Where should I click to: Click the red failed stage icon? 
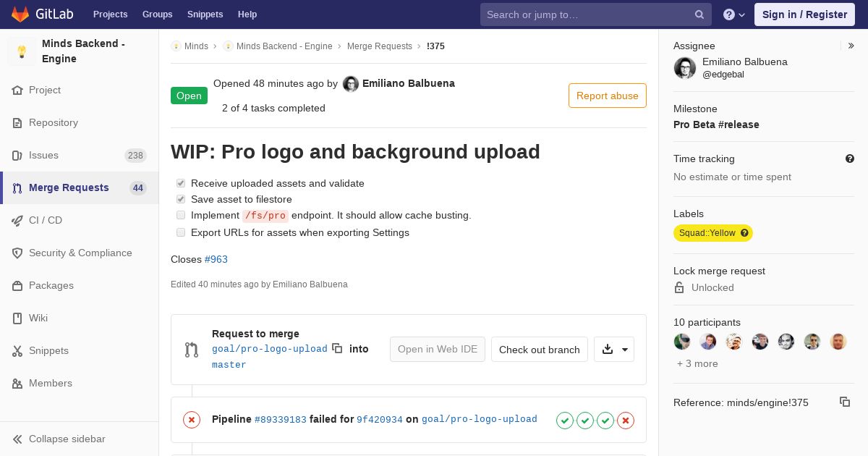[x=626, y=420]
